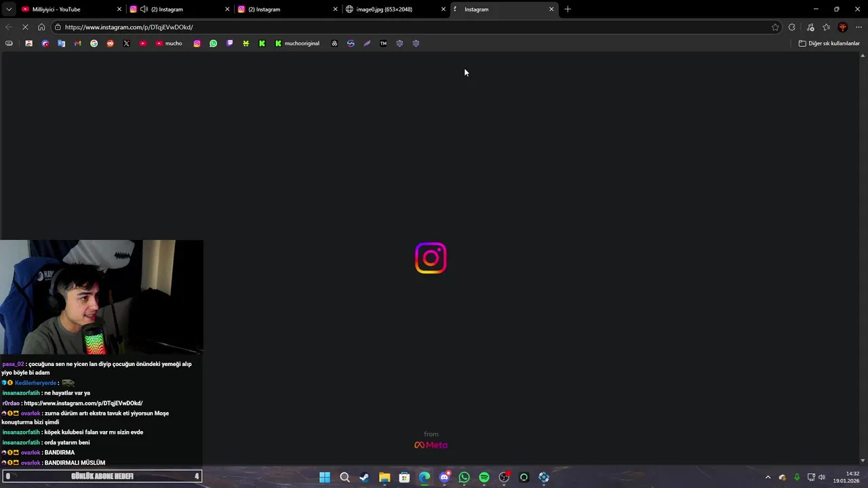Open Twitch bookmark
Image resolution: width=868 pixels, height=488 pixels.
(229, 43)
